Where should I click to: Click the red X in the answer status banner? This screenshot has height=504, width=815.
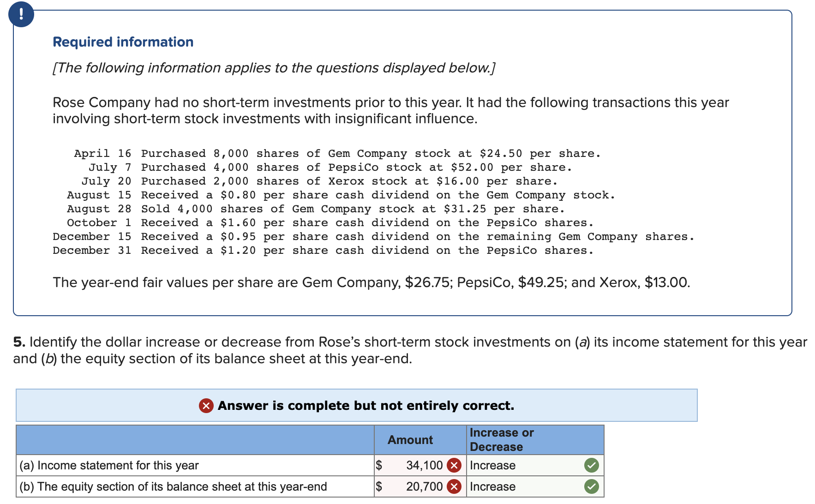pos(206,406)
